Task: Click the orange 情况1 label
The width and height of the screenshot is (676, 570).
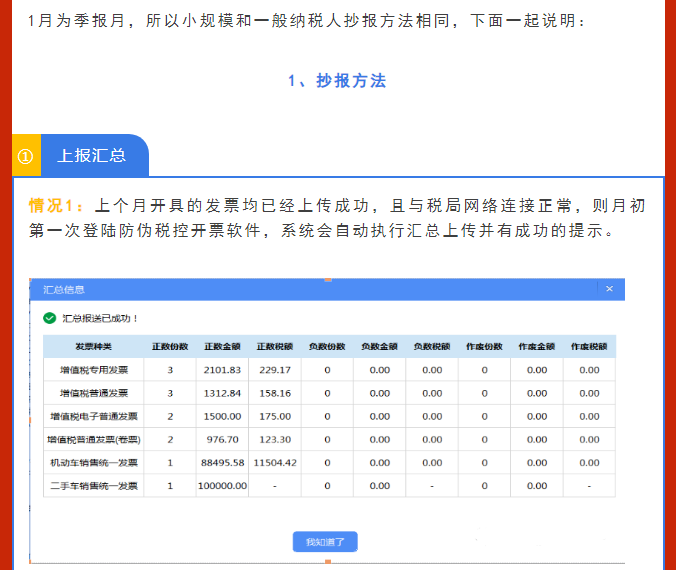Action: click(56, 206)
